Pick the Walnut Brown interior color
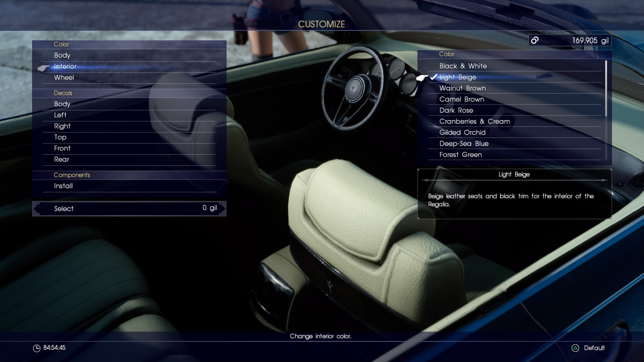Viewport: 644px width, 362px height. pyautogui.click(x=515, y=88)
